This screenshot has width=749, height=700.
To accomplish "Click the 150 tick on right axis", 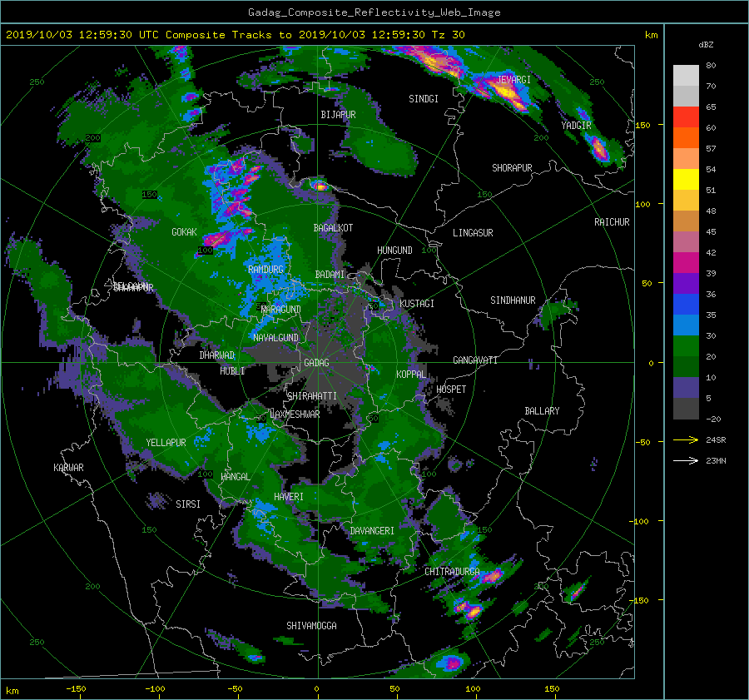I will point(642,125).
